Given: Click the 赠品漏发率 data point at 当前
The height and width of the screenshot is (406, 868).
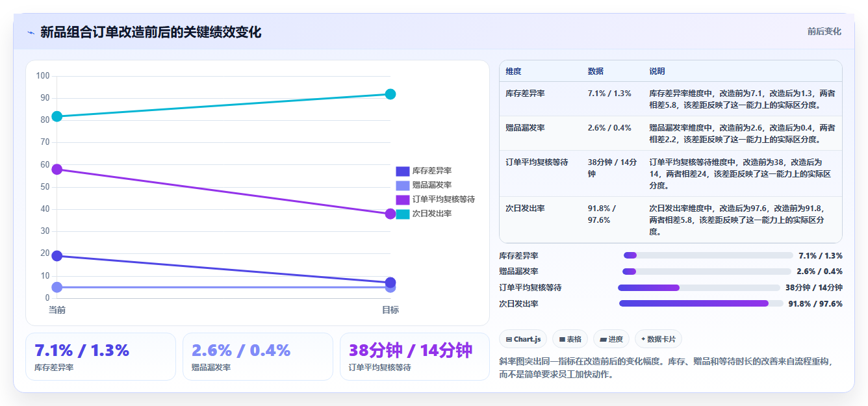Looking at the screenshot, I should click(57, 287).
